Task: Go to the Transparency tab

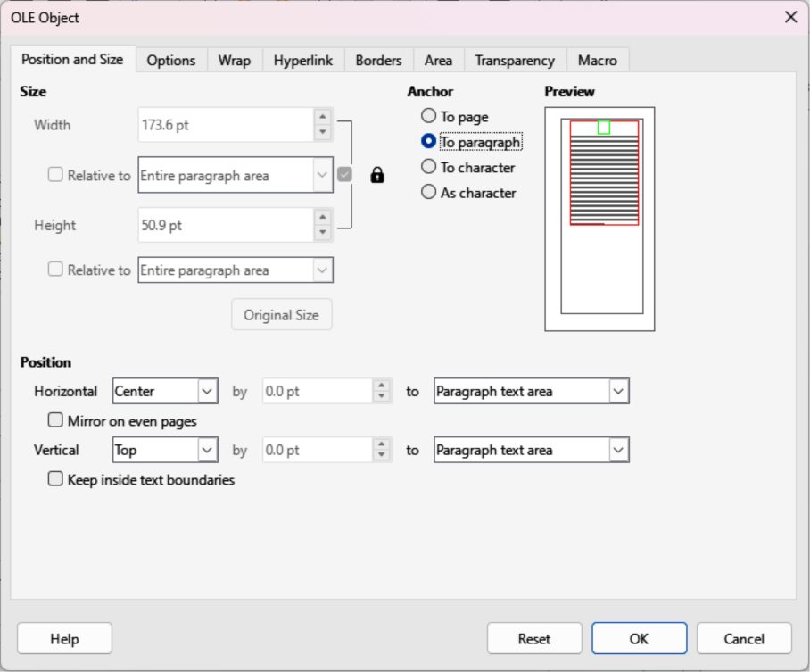Action: click(515, 61)
